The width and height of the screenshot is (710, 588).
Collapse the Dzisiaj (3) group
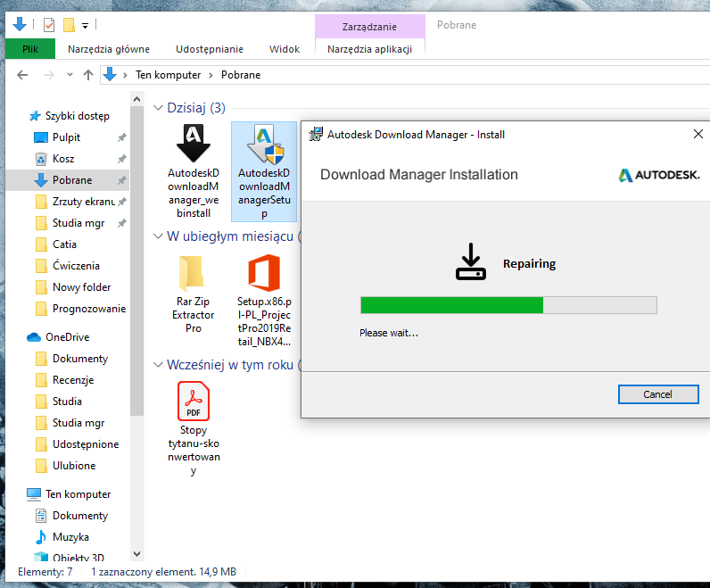click(x=158, y=108)
